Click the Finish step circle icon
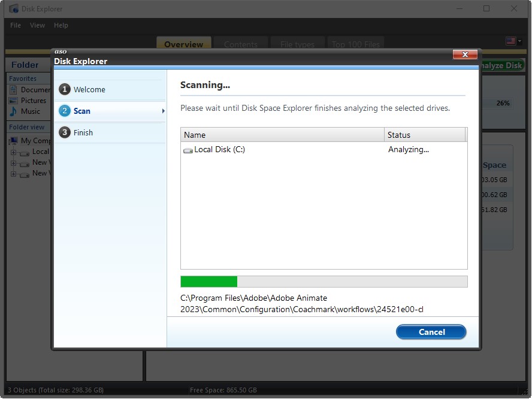The width and height of the screenshot is (532, 399). click(65, 132)
